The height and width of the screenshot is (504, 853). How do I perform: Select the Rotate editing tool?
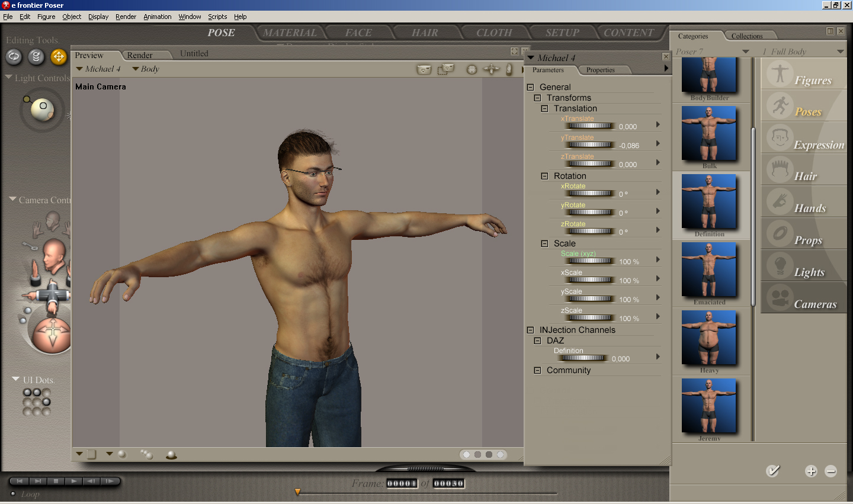(x=14, y=57)
